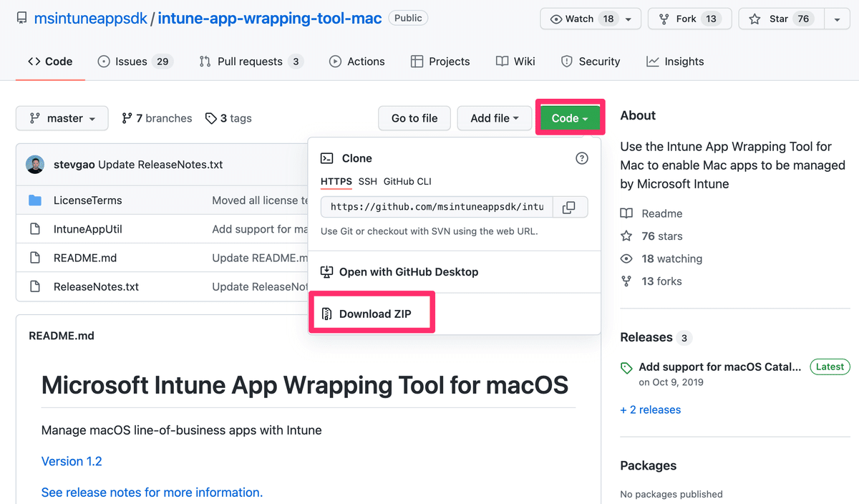Open the Add support for macOS Catal... release
The image size is (859, 504).
click(720, 367)
